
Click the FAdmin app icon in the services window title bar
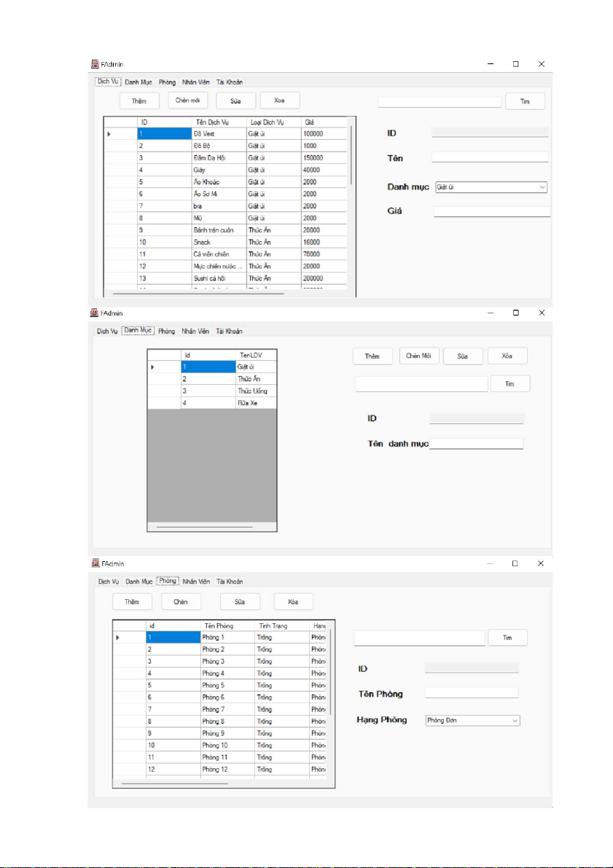(x=95, y=64)
